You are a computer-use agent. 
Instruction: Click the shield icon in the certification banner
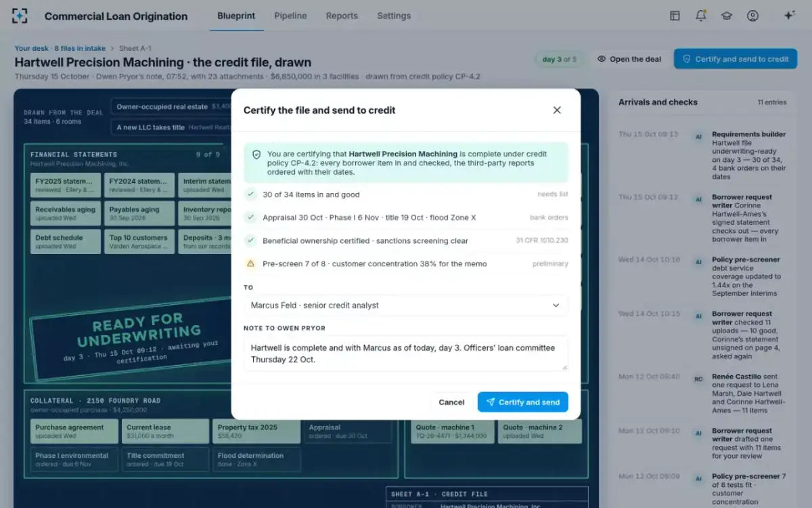[x=256, y=154]
